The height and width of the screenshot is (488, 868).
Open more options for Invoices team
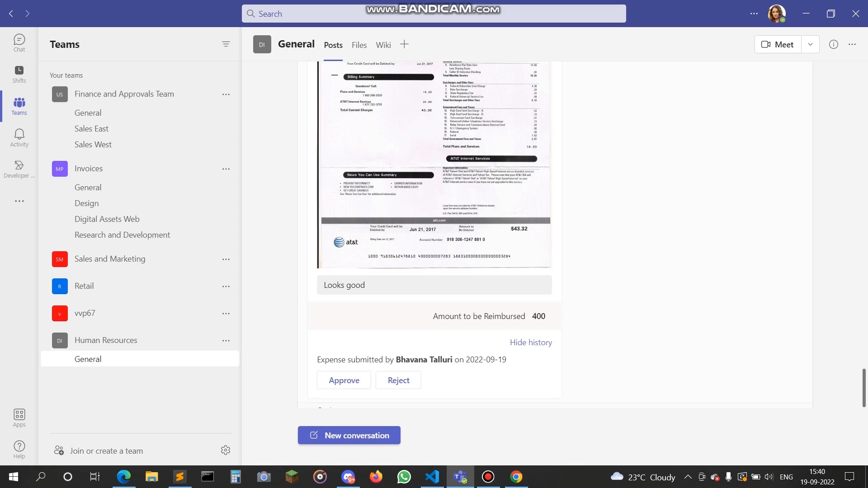(x=226, y=169)
